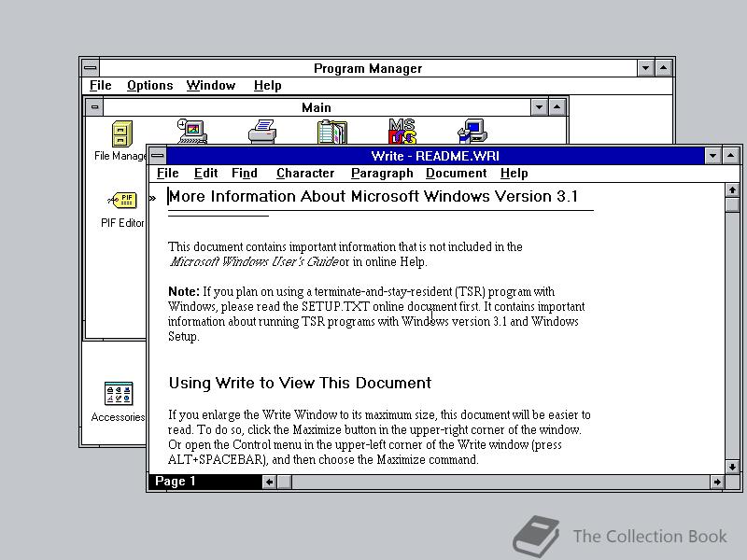
Task: Open the Find menu in Write
Action: coord(245,174)
